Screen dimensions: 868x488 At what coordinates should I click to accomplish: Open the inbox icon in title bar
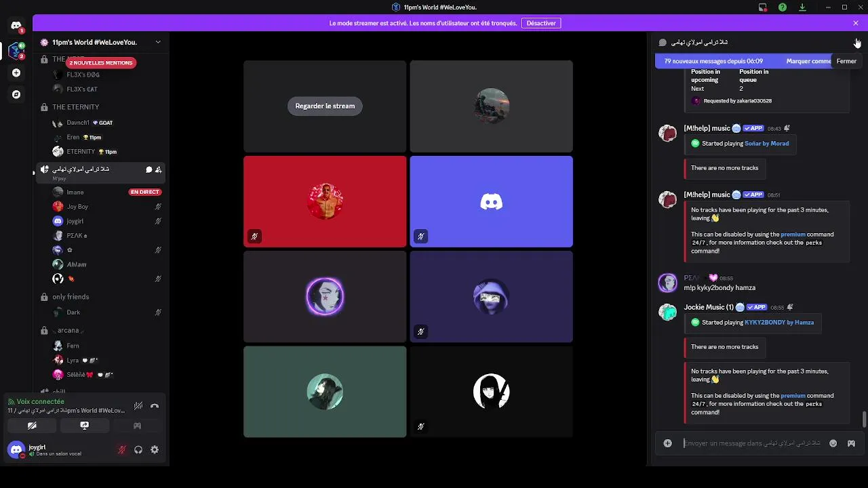pos(763,7)
